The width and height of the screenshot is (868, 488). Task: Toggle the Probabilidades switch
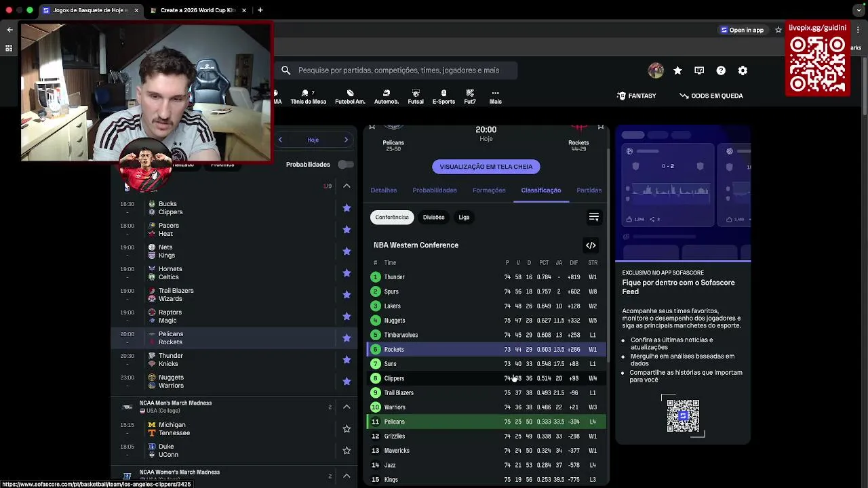tap(346, 165)
